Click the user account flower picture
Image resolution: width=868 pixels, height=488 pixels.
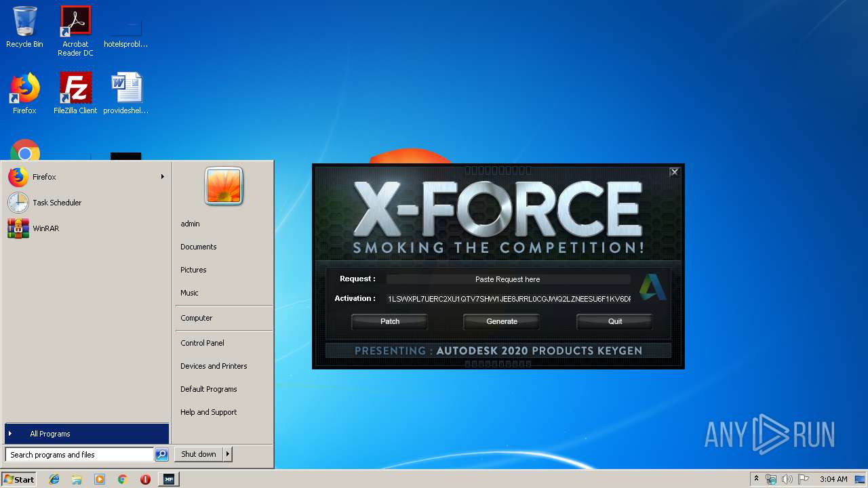point(224,186)
